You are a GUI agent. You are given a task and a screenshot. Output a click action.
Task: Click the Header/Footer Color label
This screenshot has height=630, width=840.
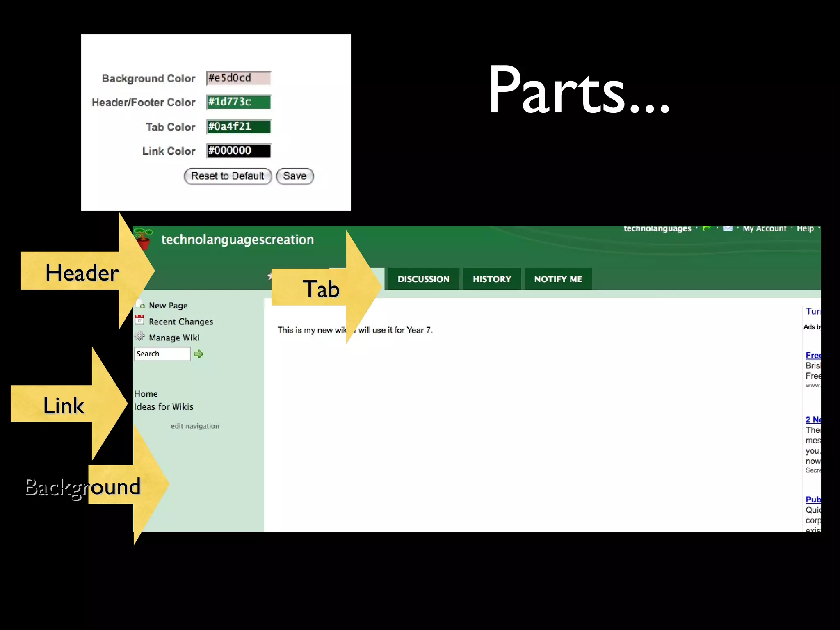point(144,103)
